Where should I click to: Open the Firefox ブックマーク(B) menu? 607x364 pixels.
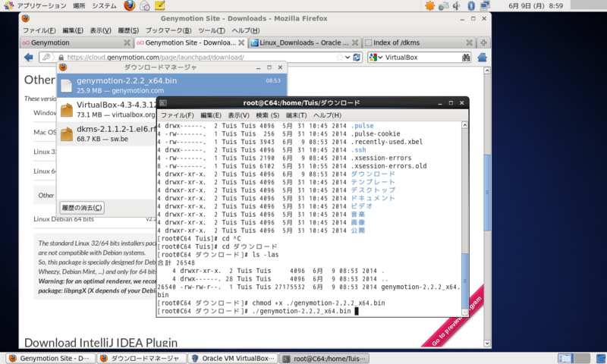pyautogui.click(x=168, y=30)
